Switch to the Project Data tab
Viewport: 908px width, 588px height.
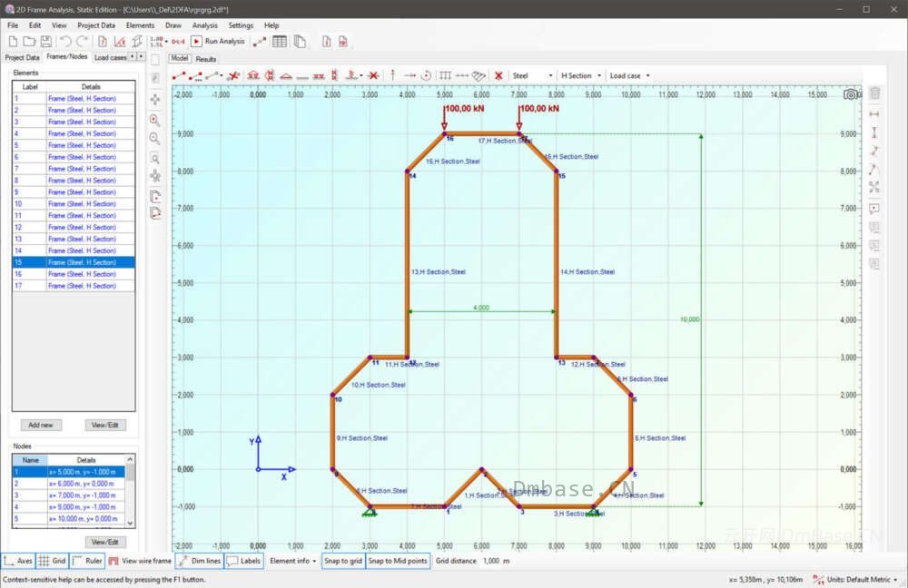coord(22,57)
